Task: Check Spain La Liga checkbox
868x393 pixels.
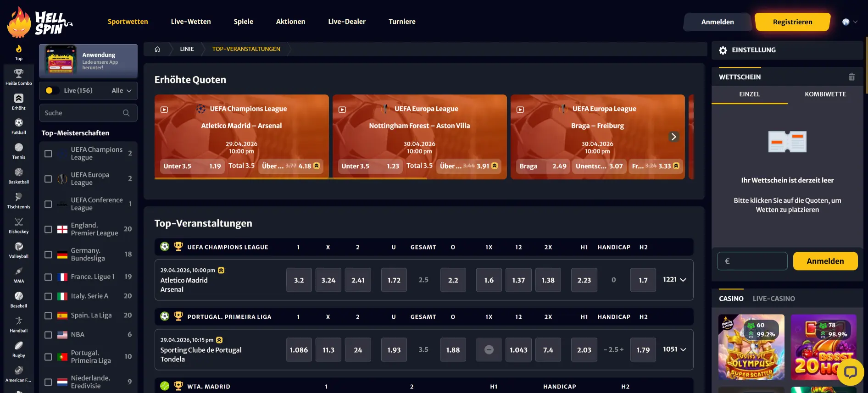Action: (48, 316)
